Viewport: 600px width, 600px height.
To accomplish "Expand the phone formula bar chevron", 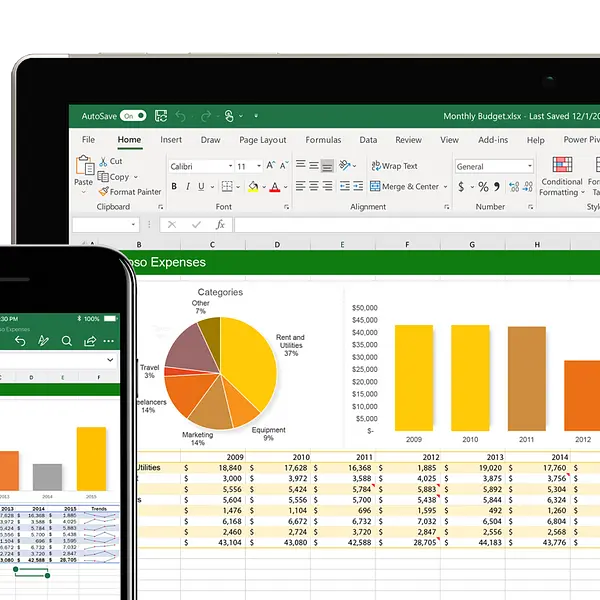I will [x=110, y=360].
